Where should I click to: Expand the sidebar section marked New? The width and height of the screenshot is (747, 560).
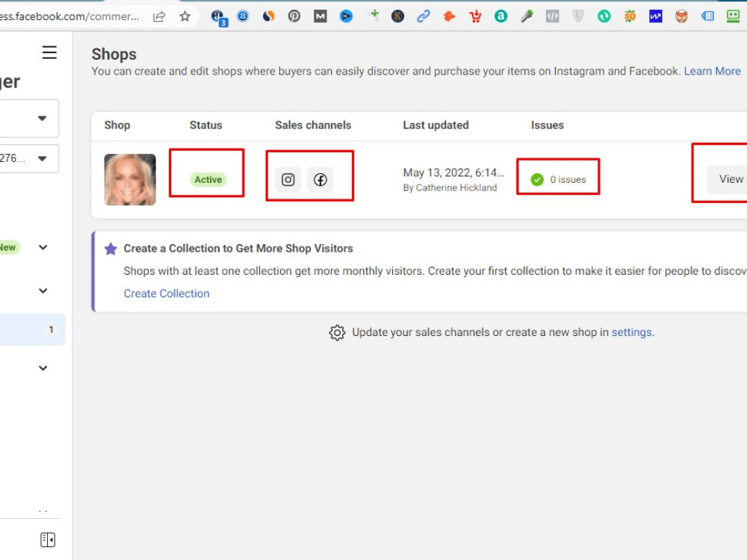[x=43, y=247]
